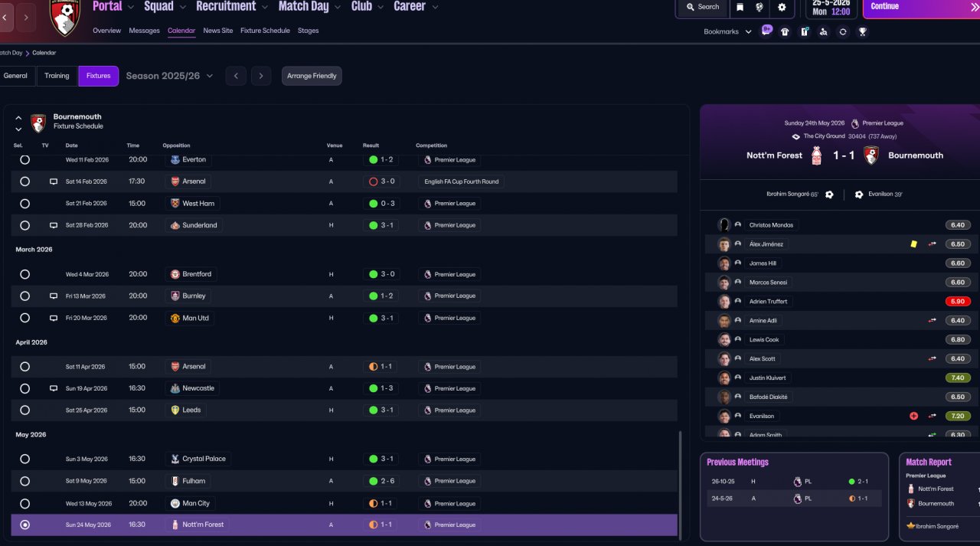980x546 pixels.
Task: Open the globe world icon
Action: pyautogui.click(x=760, y=7)
